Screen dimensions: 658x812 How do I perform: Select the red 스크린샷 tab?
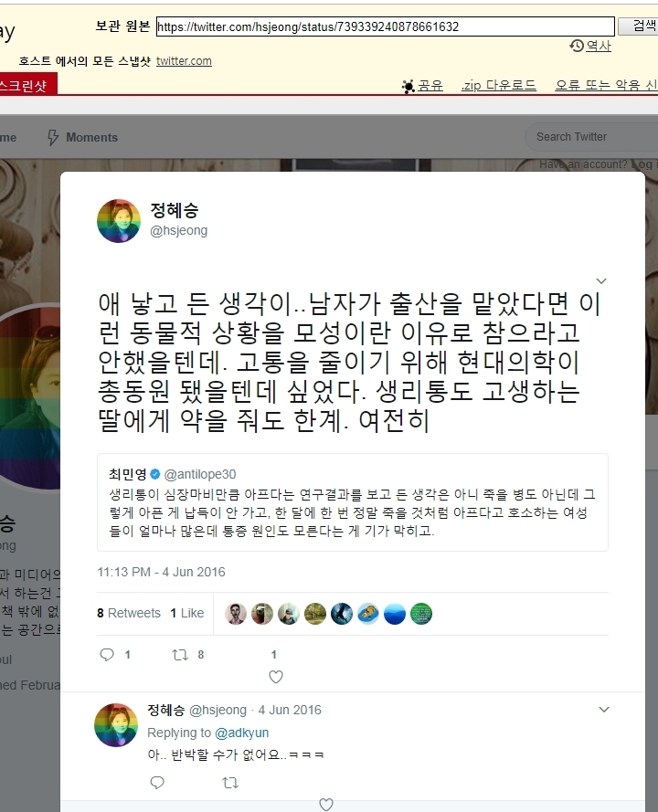(x=26, y=85)
